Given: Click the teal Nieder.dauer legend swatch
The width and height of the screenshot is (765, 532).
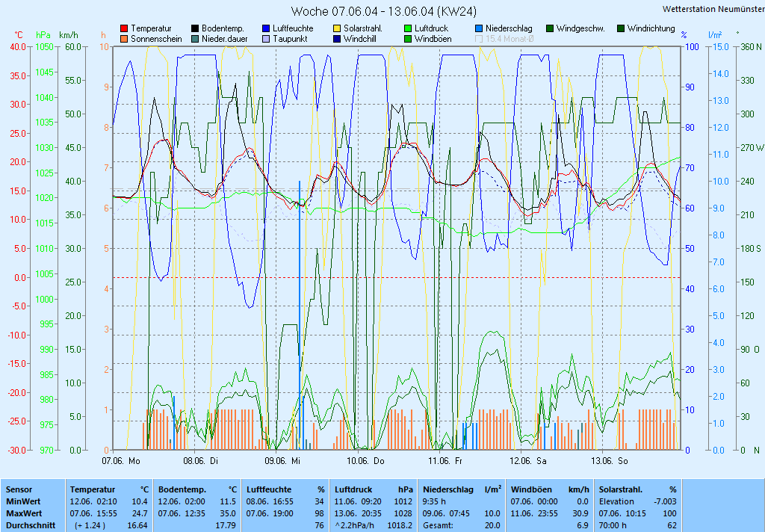Looking at the screenshot, I should (x=195, y=39).
